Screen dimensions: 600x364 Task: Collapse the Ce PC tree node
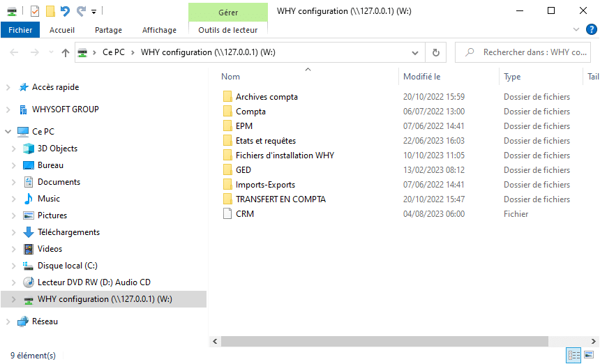(x=8, y=132)
